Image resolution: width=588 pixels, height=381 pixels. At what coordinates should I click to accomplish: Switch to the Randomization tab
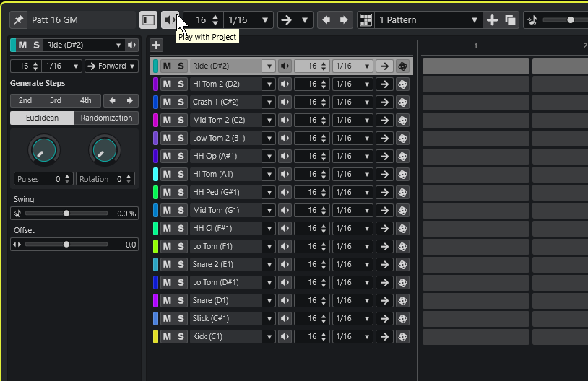106,118
